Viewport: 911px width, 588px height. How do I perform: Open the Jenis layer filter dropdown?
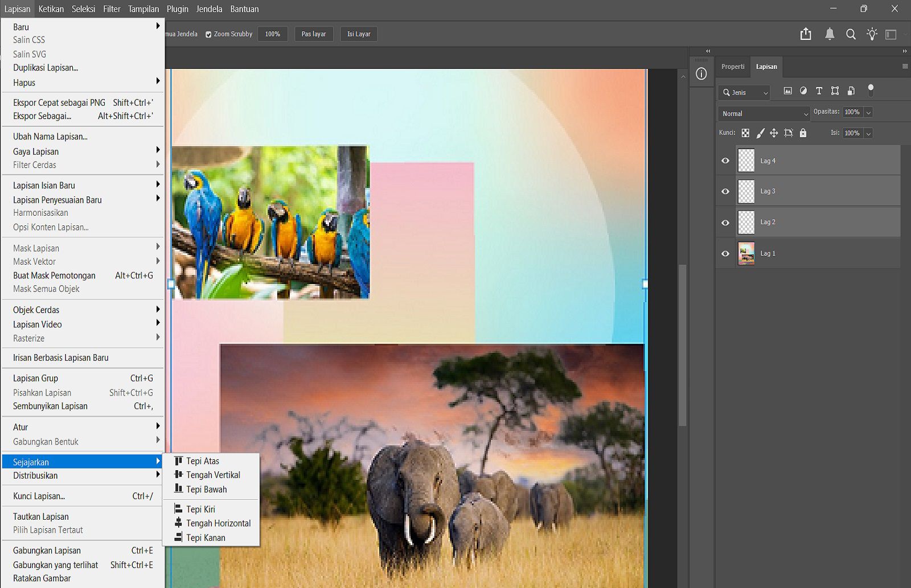coord(745,92)
